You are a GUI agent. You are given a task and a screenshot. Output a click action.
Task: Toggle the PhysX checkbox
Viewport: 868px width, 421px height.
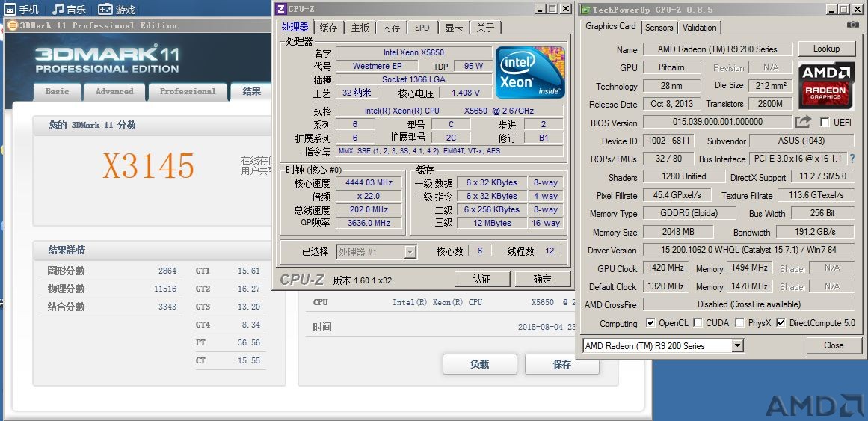[739, 322]
